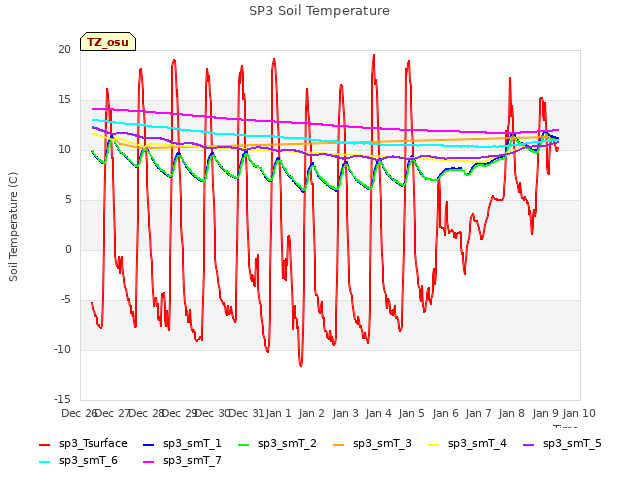Viewport: 640px width, 480px height.
Task: Click green sp3_smT_2 color marker
Action: tap(244, 444)
